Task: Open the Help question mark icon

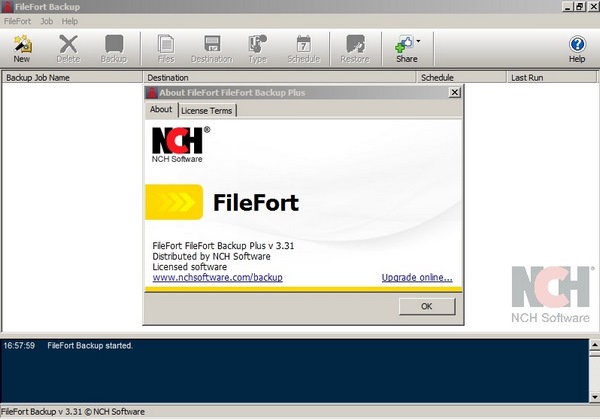Action: (x=577, y=44)
